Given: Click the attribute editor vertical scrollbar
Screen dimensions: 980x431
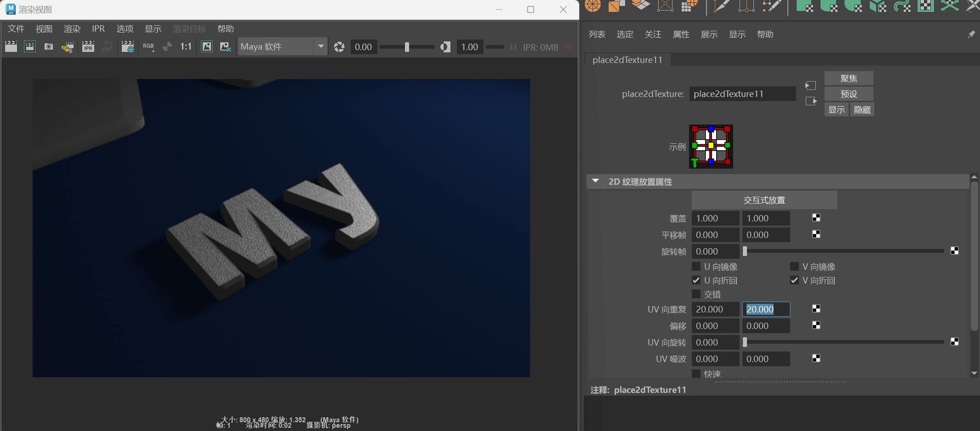Looking at the screenshot, I should click(x=974, y=255).
